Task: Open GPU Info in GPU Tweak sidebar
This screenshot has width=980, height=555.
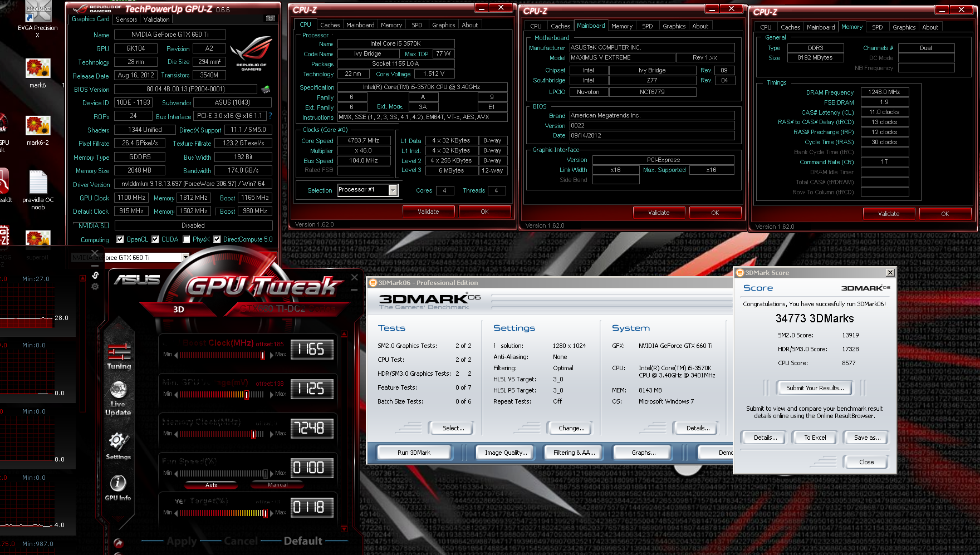Action: (118, 488)
